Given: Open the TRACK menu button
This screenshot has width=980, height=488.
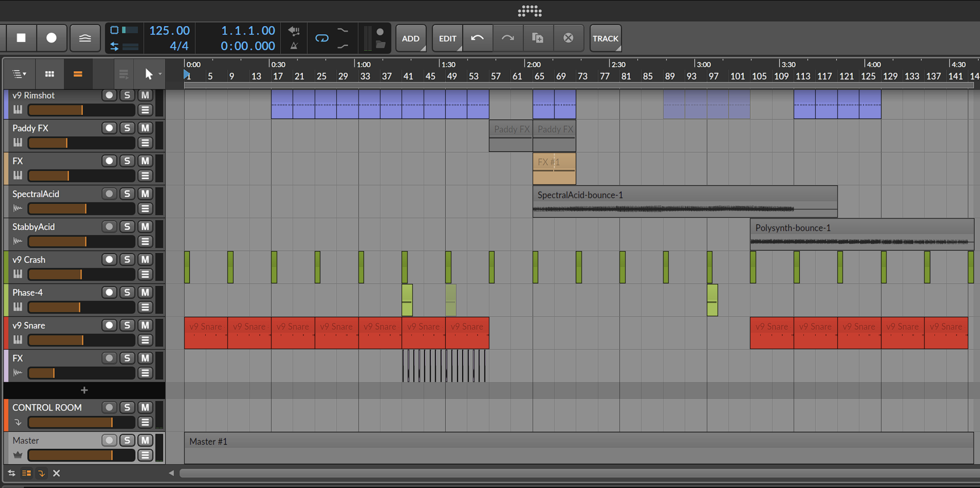Looking at the screenshot, I should pos(605,38).
